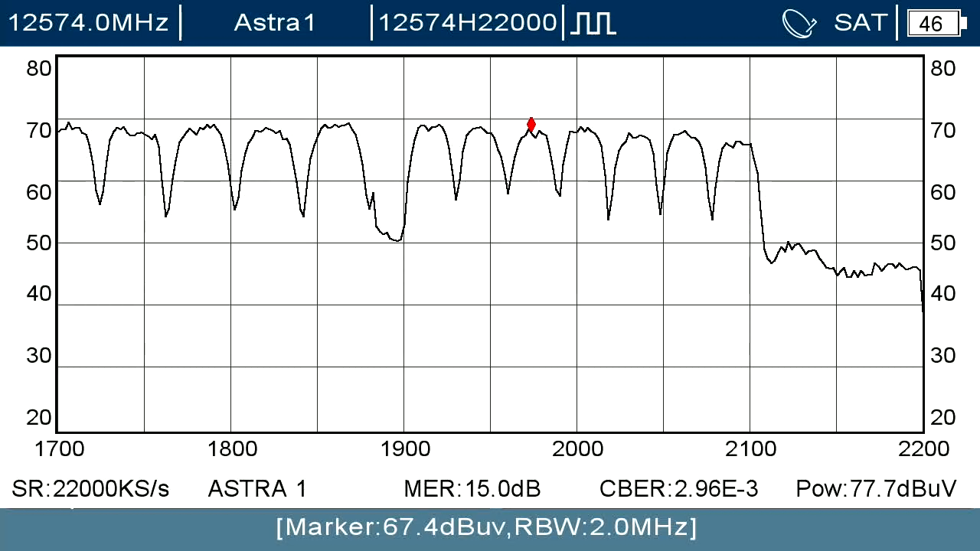This screenshot has height=551, width=980.
Task: Select the red spectrum marker diamond
Action: [x=531, y=125]
